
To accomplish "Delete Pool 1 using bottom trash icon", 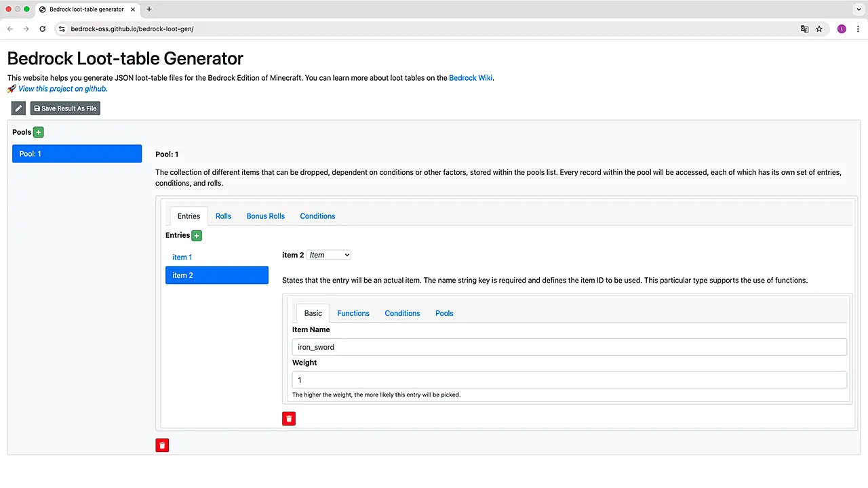I will [162, 445].
